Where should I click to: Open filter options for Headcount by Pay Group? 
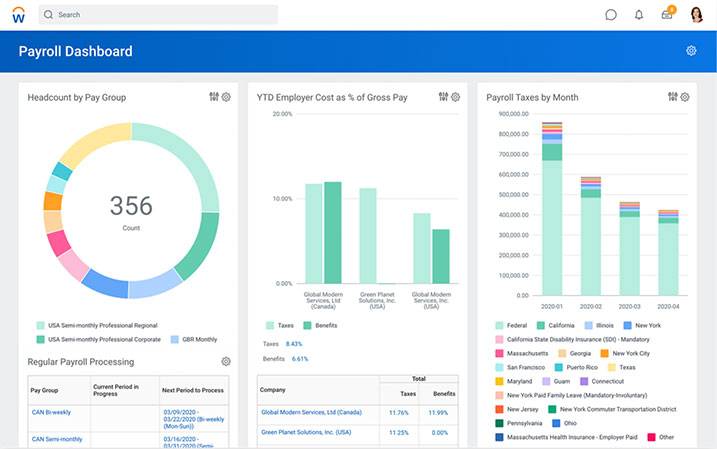tap(214, 97)
